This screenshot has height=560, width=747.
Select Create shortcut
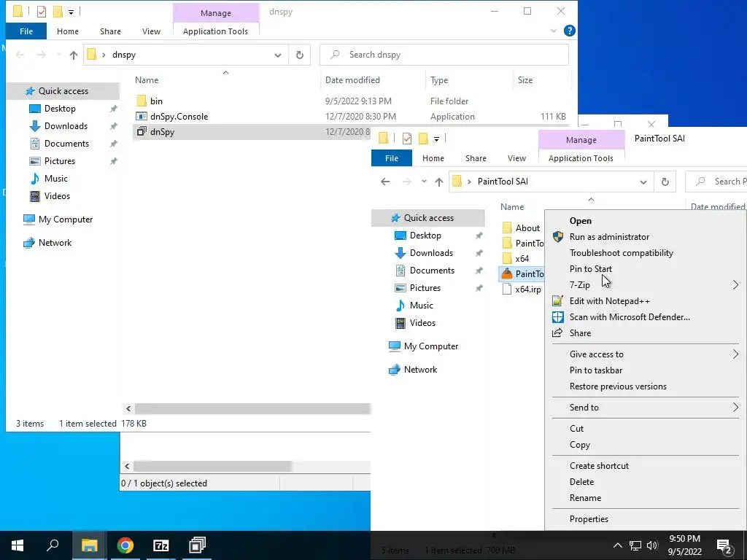[599, 466]
